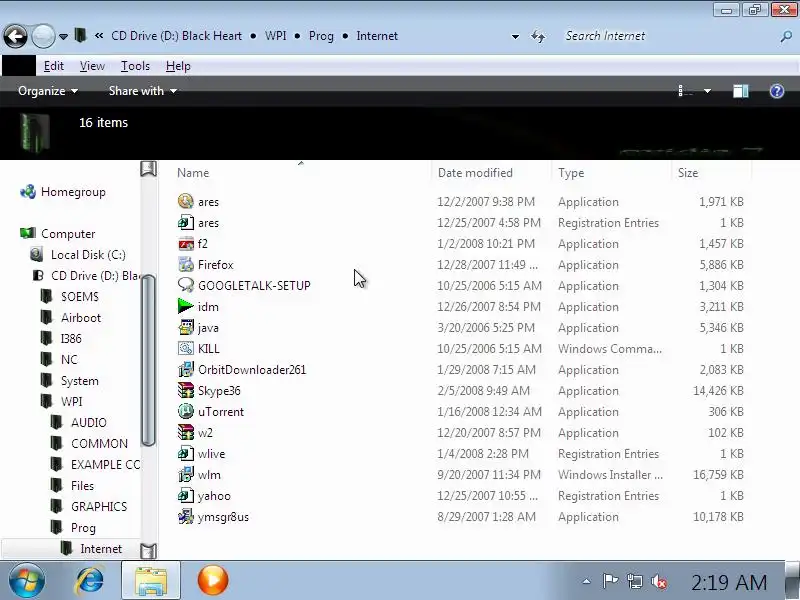800x600 pixels.
Task: Select the OrbitDownloader261 icon
Action: (x=186, y=369)
